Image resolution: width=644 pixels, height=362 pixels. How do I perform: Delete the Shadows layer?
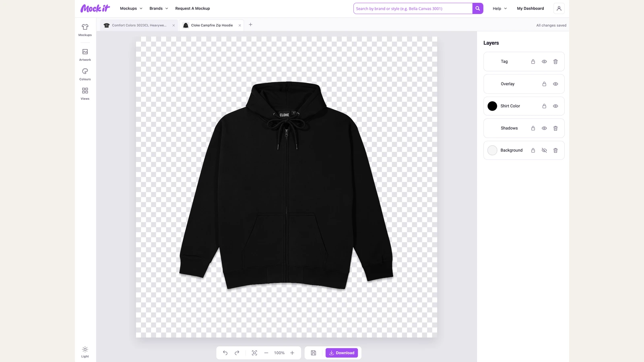point(555,128)
